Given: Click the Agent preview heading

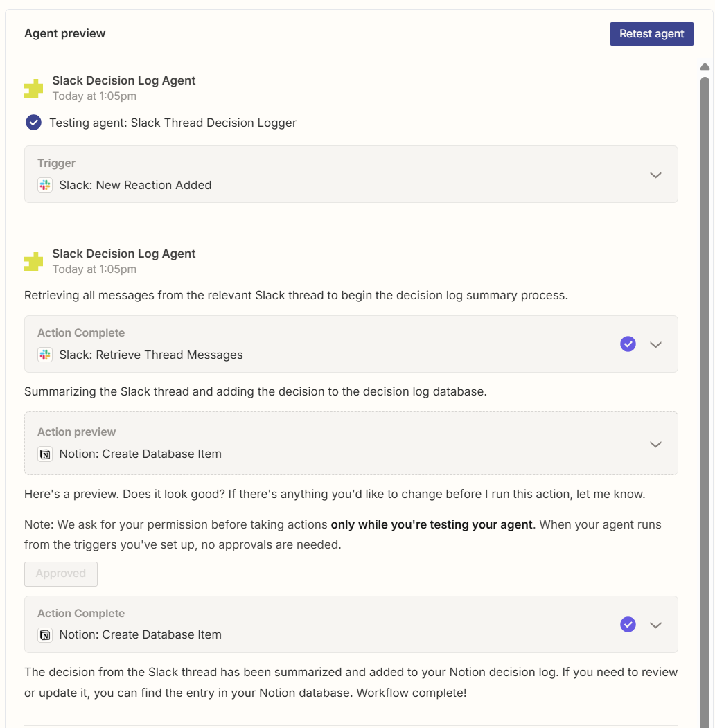Looking at the screenshot, I should click(65, 33).
